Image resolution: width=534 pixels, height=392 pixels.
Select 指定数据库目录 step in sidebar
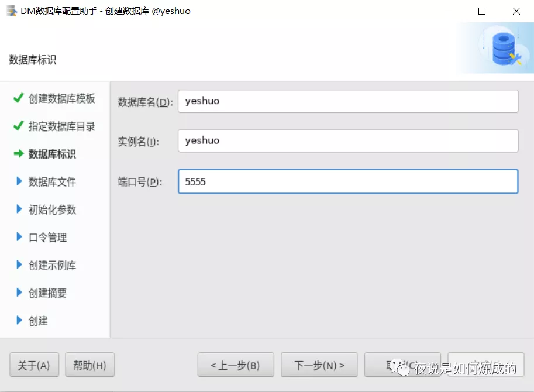[x=61, y=126]
